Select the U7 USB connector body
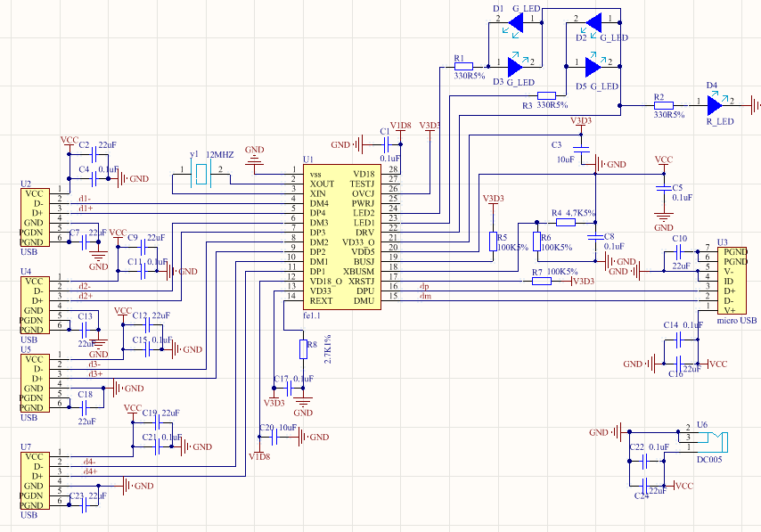The height and width of the screenshot is (532, 761). (x=35, y=480)
